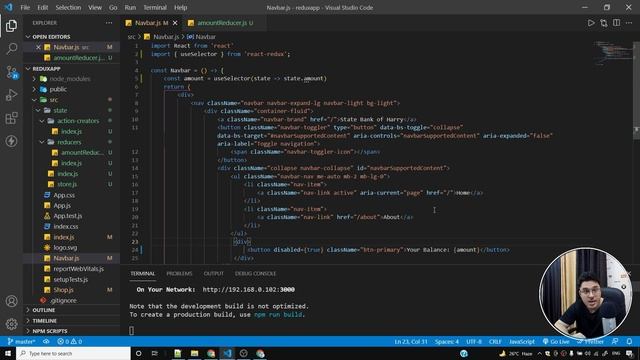Click the master branch indicator in status bar

[21, 341]
